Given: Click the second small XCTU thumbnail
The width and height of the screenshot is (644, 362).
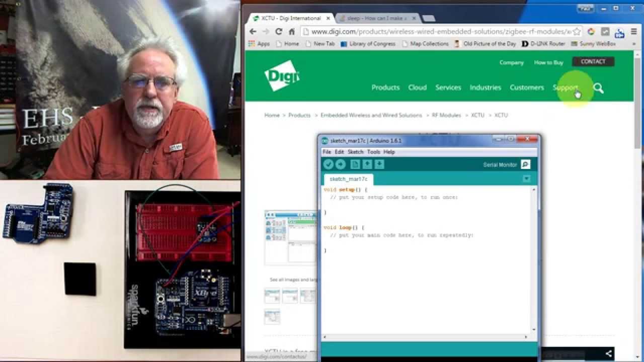Looking at the screenshot, I should (290, 296).
